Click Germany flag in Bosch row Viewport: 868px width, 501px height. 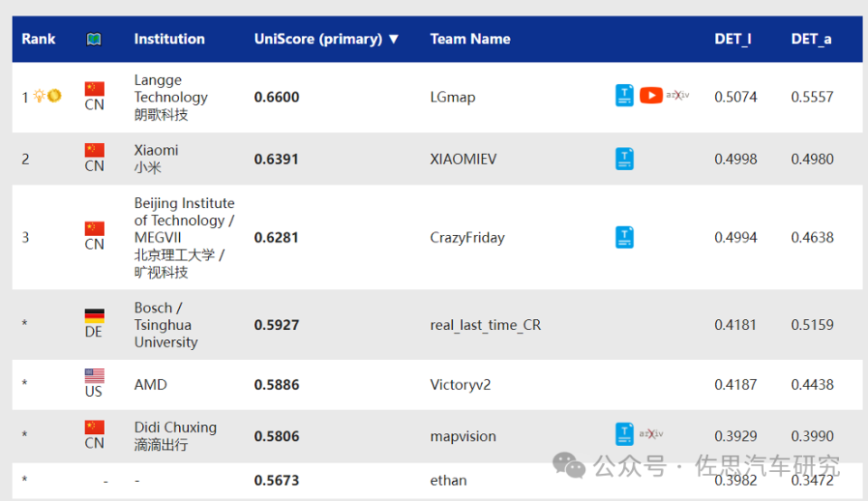pyautogui.click(x=94, y=316)
